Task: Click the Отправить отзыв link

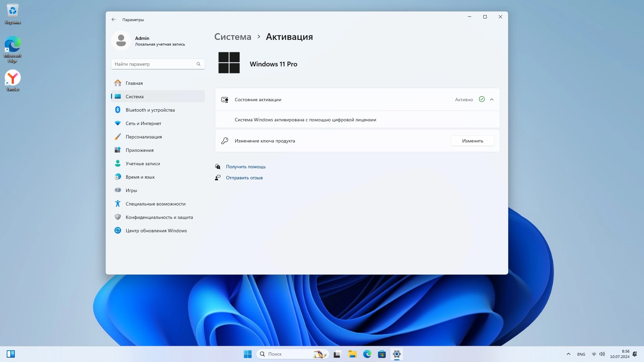Action: pos(244,178)
